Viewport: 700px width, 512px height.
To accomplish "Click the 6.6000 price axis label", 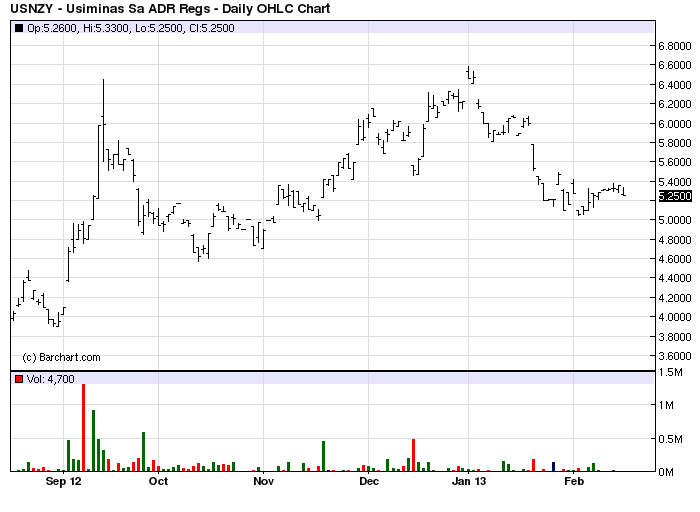I will [675, 65].
